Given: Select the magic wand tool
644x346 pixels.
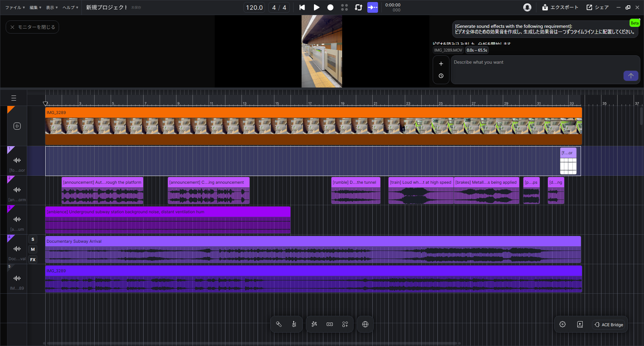Looking at the screenshot, I should tap(314, 324).
